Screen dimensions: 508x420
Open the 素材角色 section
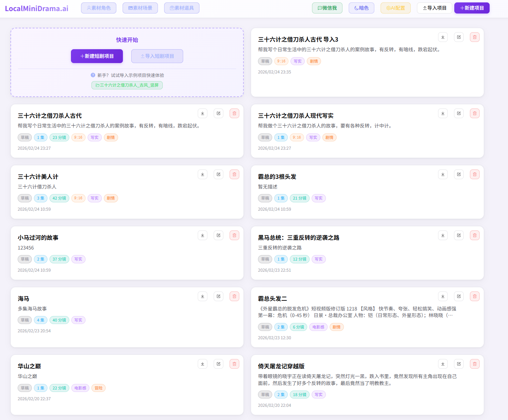coord(99,8)
